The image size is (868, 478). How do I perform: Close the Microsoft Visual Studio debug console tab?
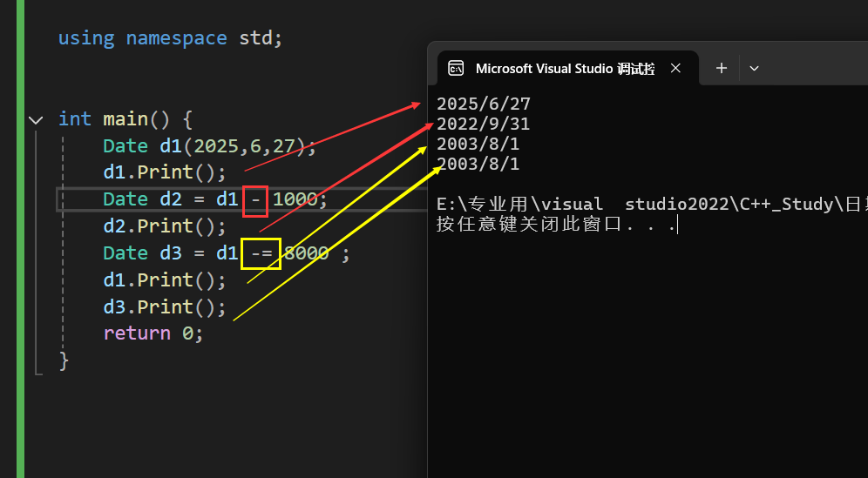coord(675,68)
